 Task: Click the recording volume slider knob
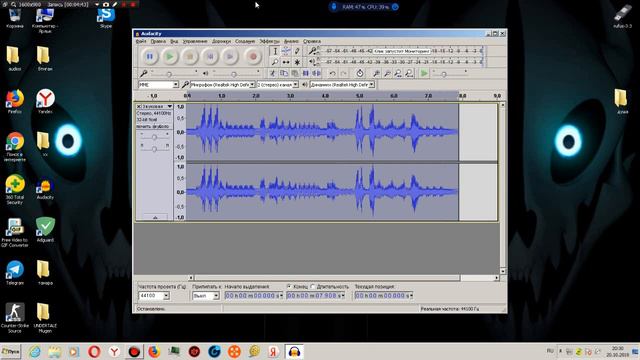pos(169,74)
